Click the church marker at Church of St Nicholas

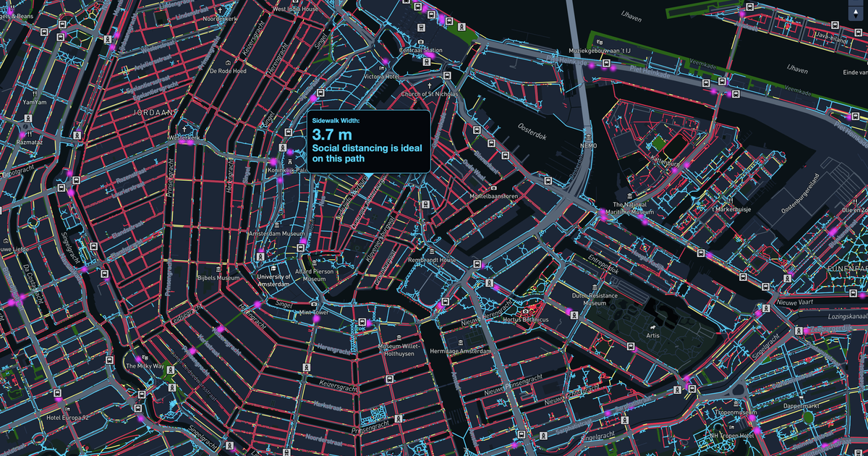[x=430, y=85]
